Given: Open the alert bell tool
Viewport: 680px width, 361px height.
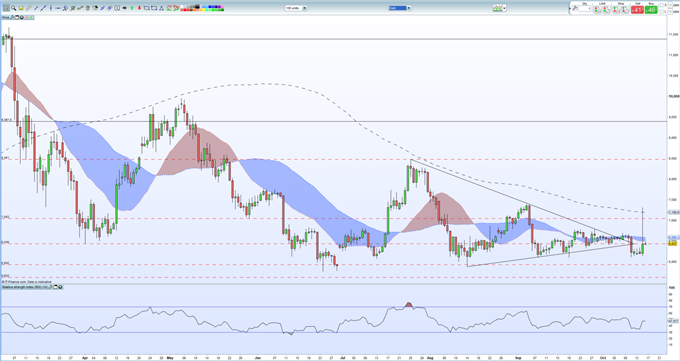Looking at the screenshot, I should [x=21, y=8].
